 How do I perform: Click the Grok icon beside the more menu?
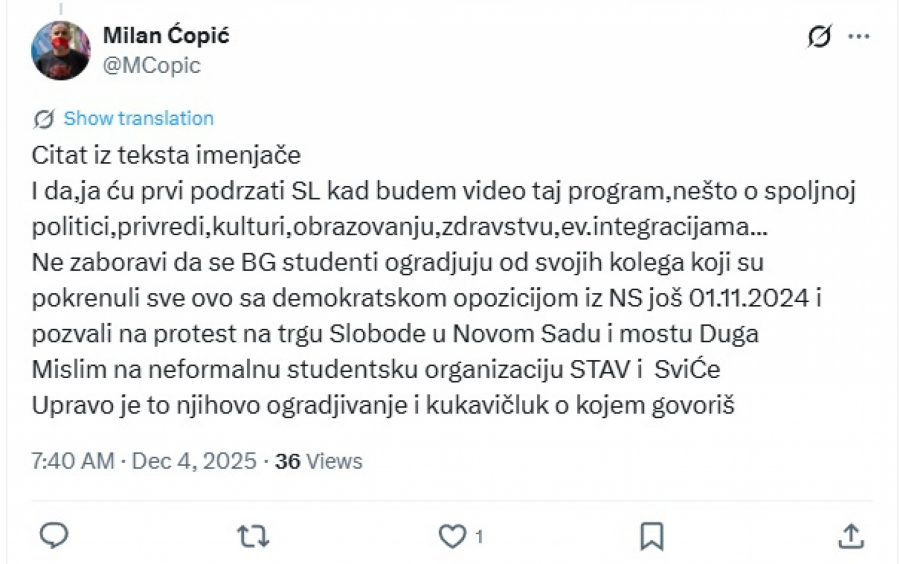click(818, 37)
